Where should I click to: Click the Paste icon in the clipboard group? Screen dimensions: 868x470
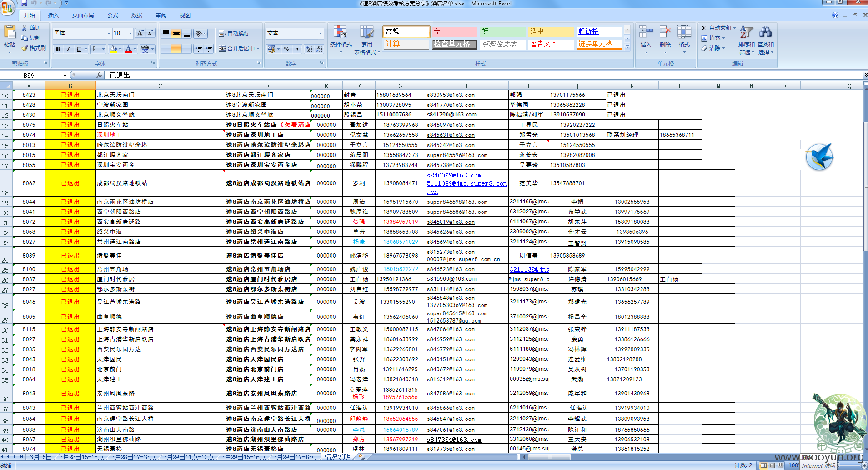point(10,33)
